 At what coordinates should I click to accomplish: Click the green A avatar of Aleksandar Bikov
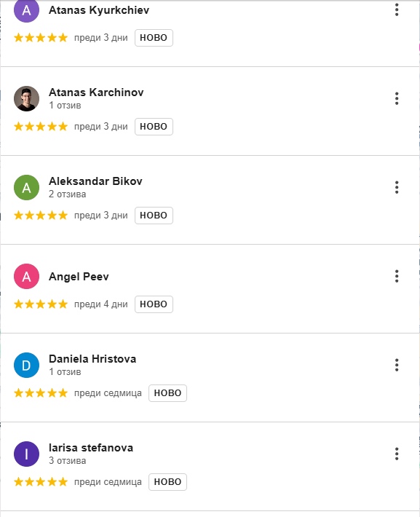[26, 187]
